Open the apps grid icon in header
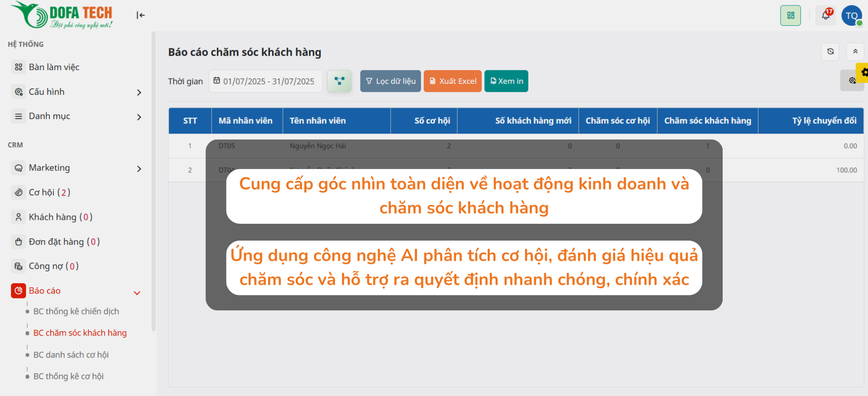 [x=791, y=15]
